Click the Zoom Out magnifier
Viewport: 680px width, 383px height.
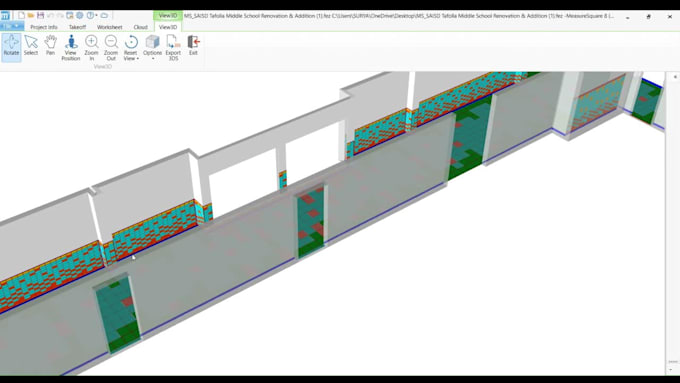point(111,48)
